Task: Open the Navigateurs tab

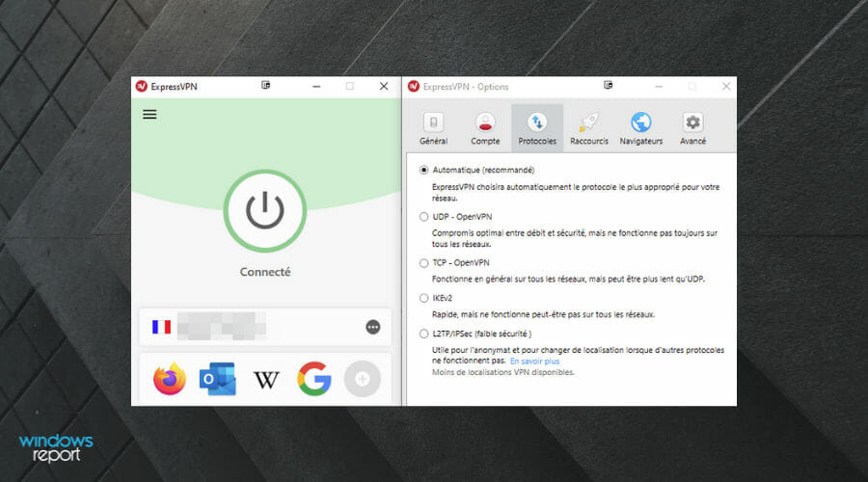Action: 640,128
